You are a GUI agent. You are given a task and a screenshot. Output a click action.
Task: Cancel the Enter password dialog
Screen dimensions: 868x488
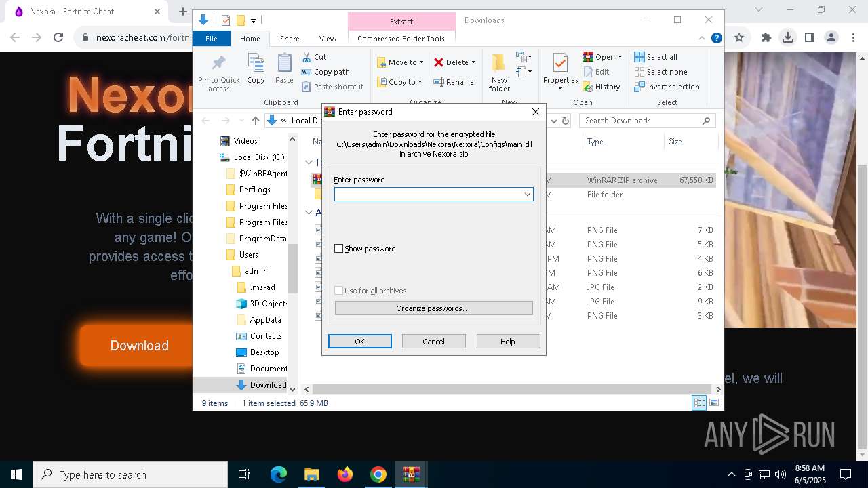click(x=433, y=342)
